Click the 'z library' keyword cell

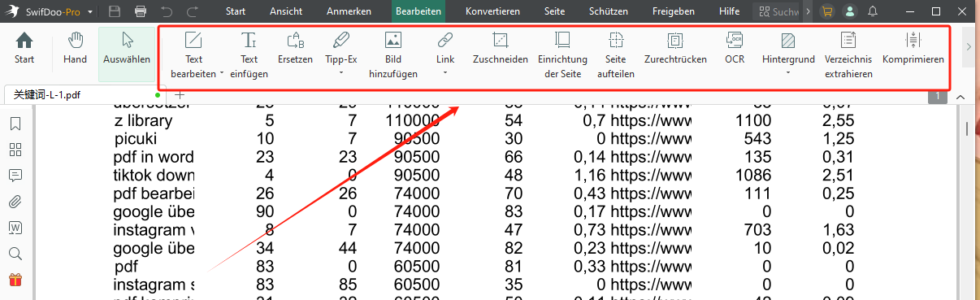pos(143,120)
